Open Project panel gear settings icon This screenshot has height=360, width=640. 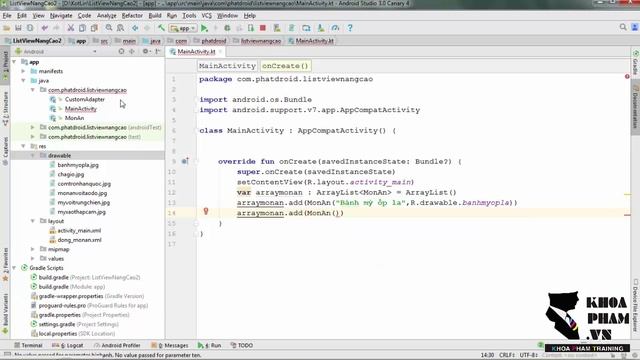pos(146,51)
